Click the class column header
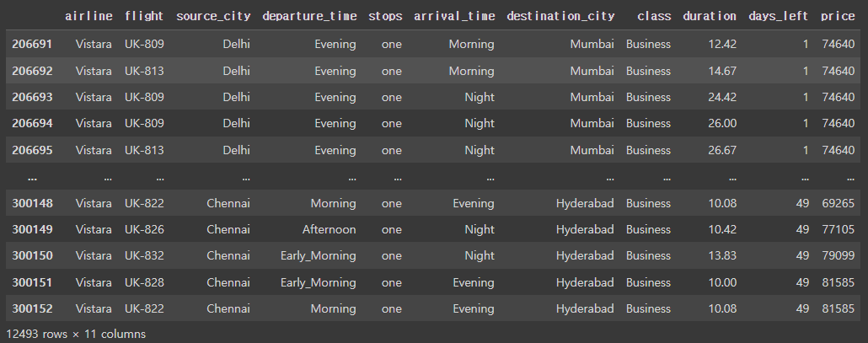The image size is (868, 343). click(x=654, y=16)
